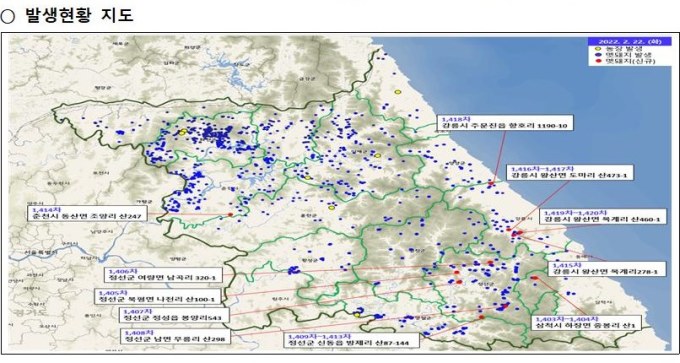Select the 1,419차~1,420차 목계리 산460-1 callout
The width and height of the screenshot is (680, 363).
point(602,216)
